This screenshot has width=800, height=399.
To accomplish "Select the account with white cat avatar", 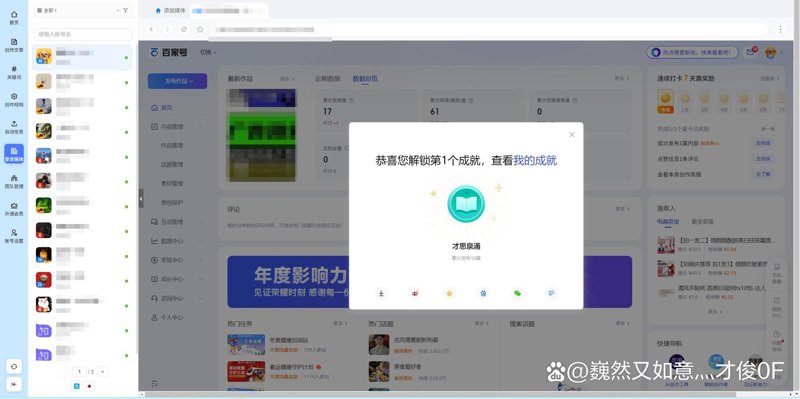I will pos(82,305).
